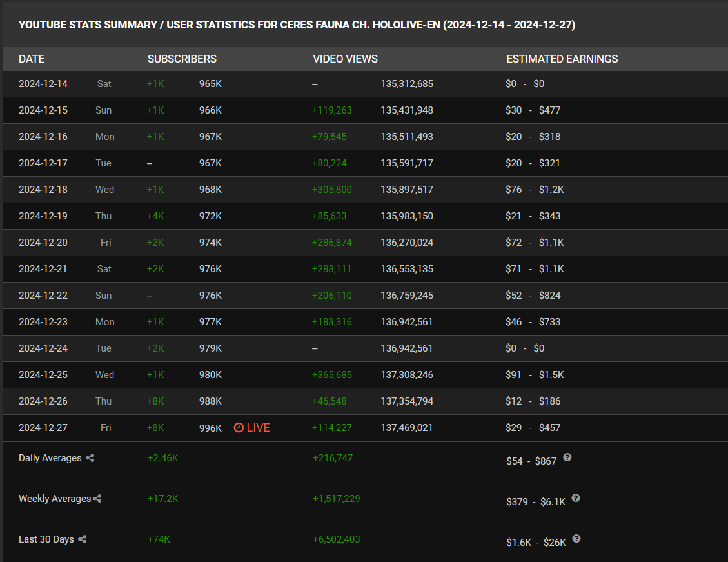This screenshot has width=728, height=562.
Task: Click share icon next to Daily Averages
Action: [90, 458]
